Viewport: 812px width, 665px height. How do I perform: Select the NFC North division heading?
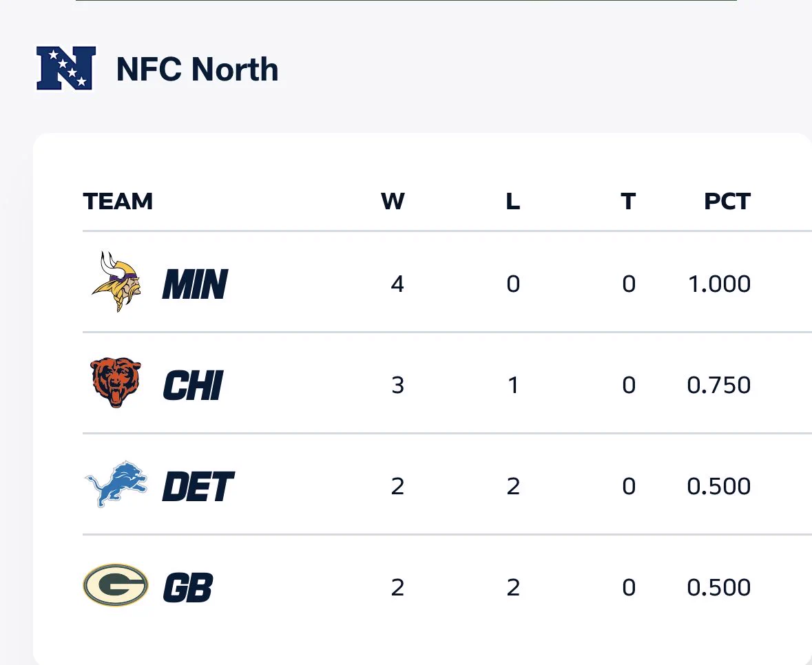[x=197, y=69]
